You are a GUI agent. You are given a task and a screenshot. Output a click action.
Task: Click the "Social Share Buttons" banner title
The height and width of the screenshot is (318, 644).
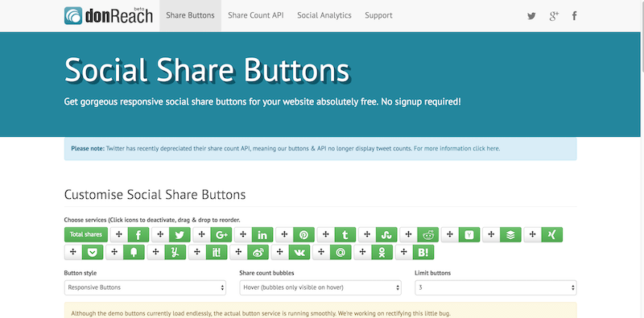pos(207,70)
